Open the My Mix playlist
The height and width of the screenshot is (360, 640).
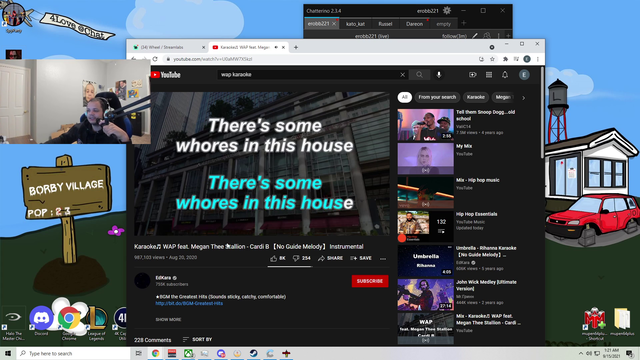425,158
